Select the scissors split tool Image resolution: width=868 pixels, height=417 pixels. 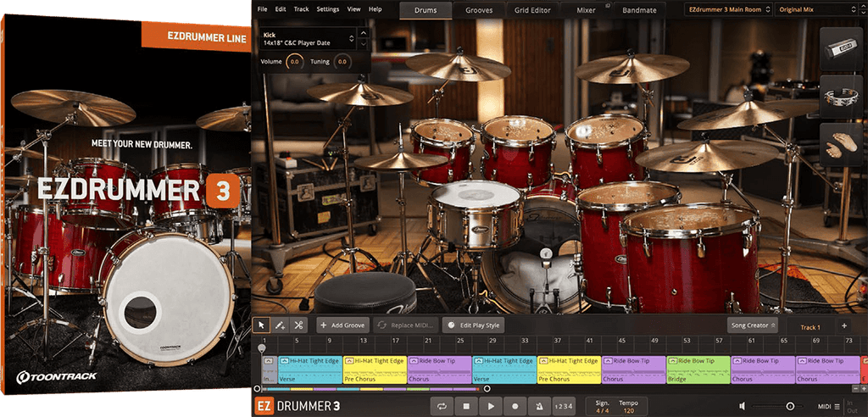click(298, 325)
